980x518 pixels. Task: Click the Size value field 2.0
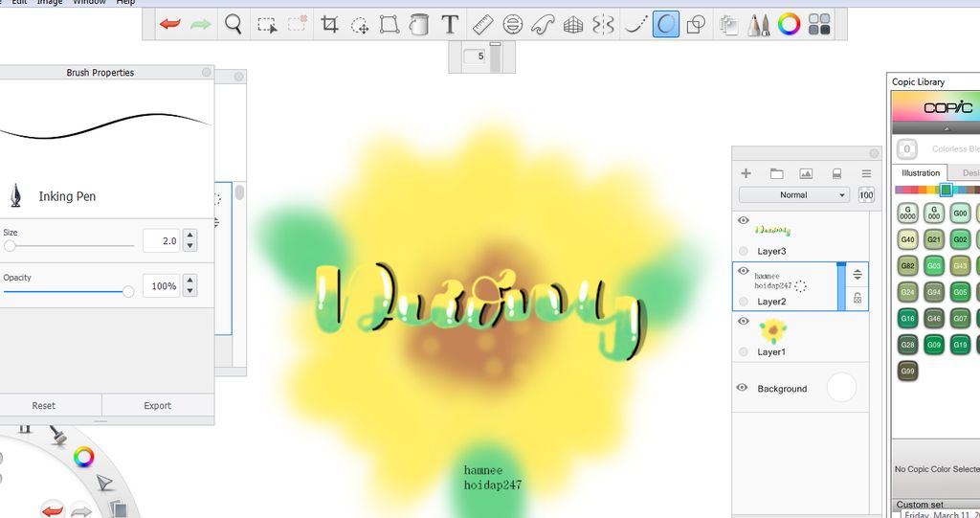pos(161,241)
